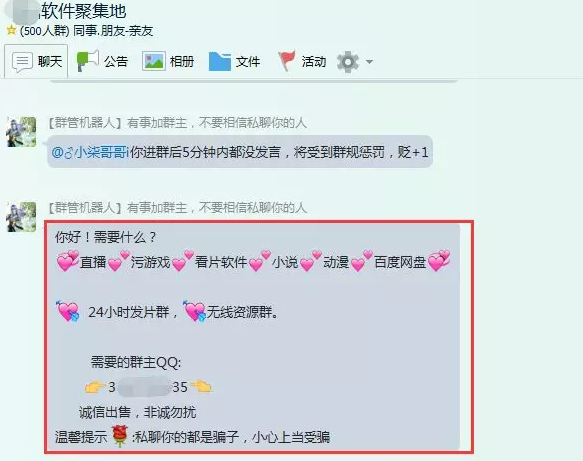The image size is (583, 461).
Task: Click the yellow star next to 500人群
Action: 12,30
